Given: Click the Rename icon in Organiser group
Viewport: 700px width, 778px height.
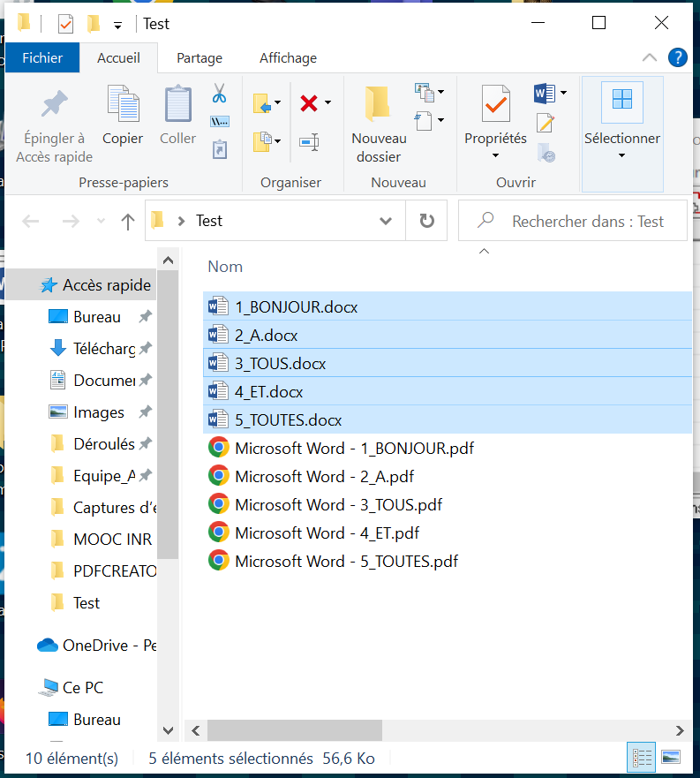Looking at the screenshot, I should [x=309, y=142].
